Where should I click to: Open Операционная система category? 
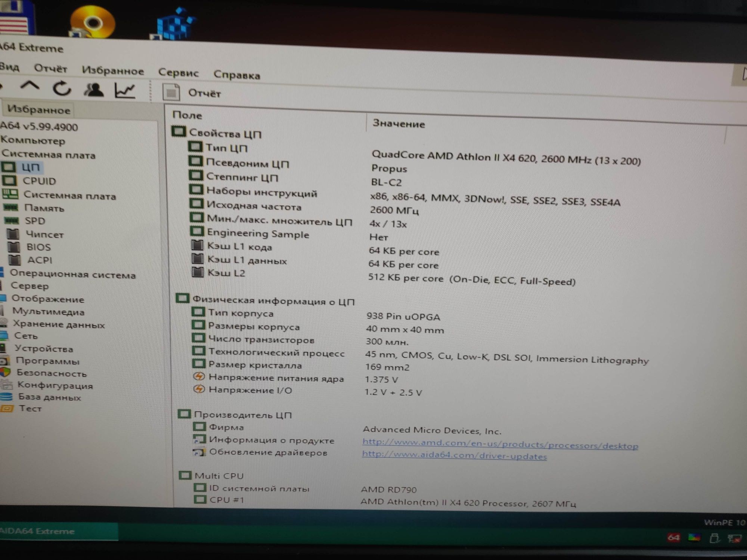[x=73, y=274]
